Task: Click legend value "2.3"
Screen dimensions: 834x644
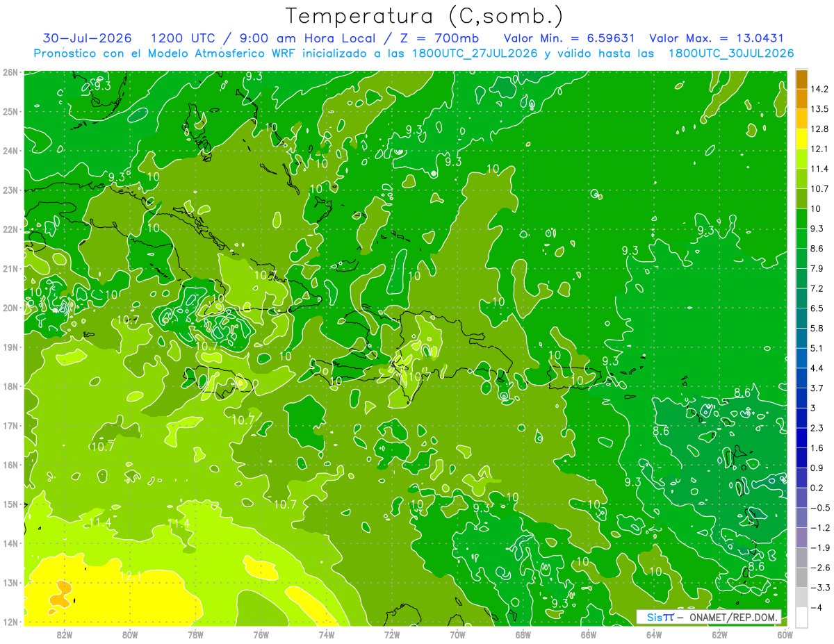Action: click(x=817, y=427)
